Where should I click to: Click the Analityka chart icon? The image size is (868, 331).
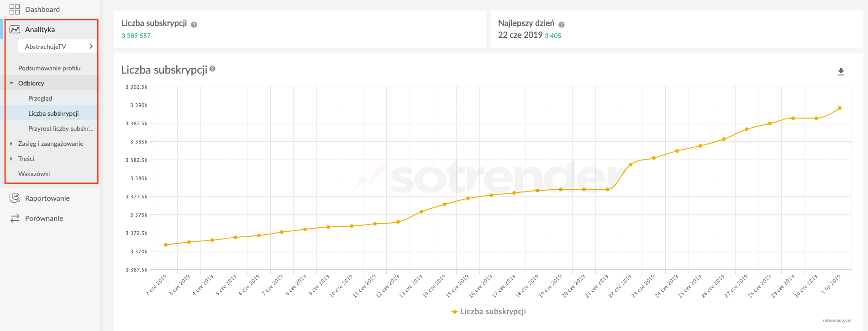pyautogui.click(x=15, y=29)
